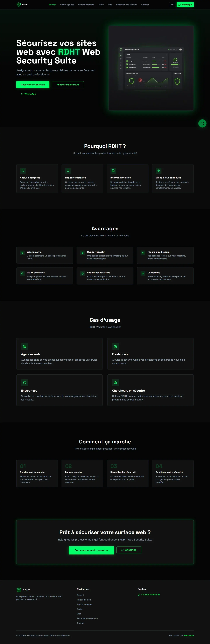Image resolution: width=210 pixels, height=644 pixels.
Task: Click the Analyse complète shield icon
Action: [23, 171]
